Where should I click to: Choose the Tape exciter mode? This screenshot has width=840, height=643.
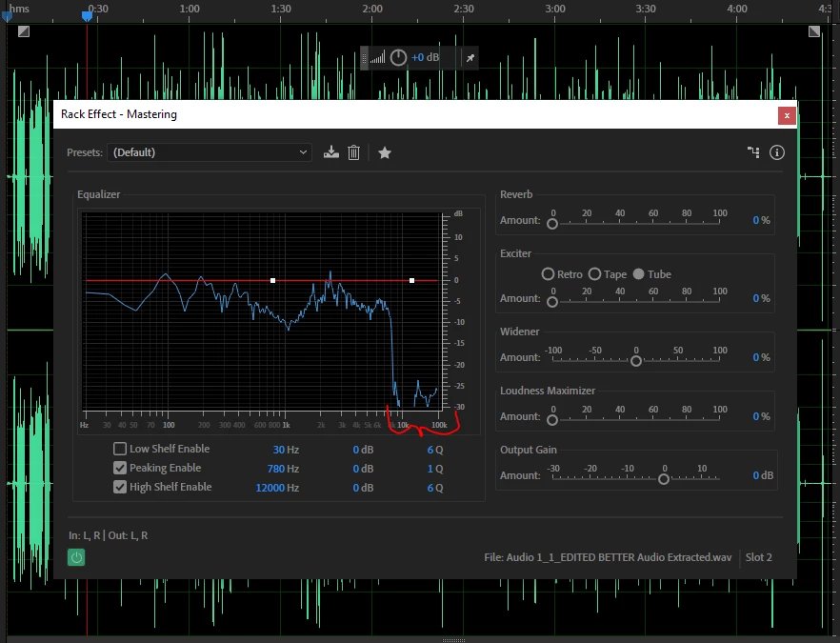(594, 273)
